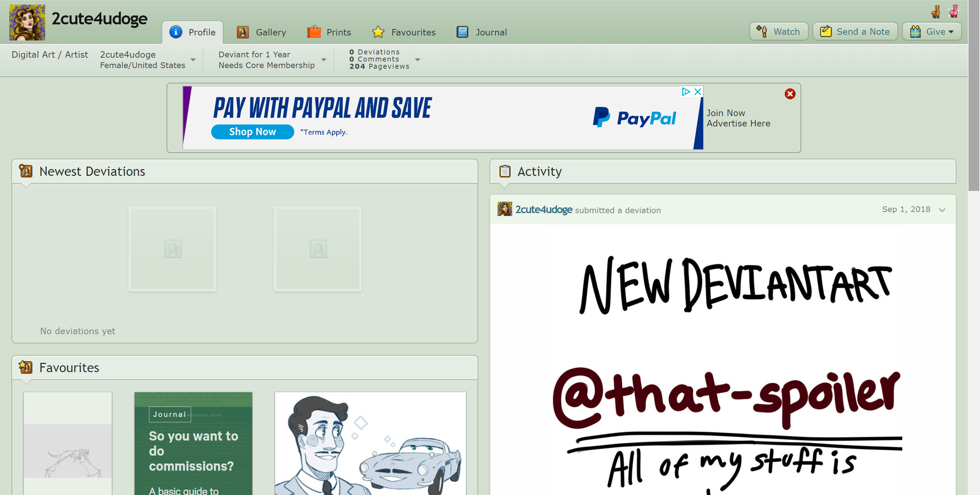Click the Terms Apply text in ad
The height and width of the screenshot is (495, 980).
click(x=324, y=132)
